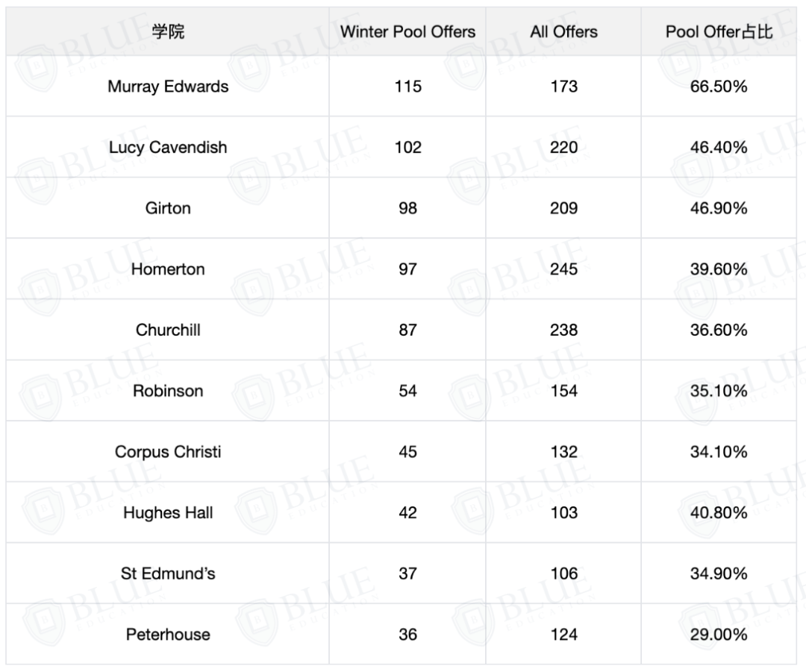The image size is (806, 672).
Task: Select the Hughes Hall cell
Action: pos(168,512)
